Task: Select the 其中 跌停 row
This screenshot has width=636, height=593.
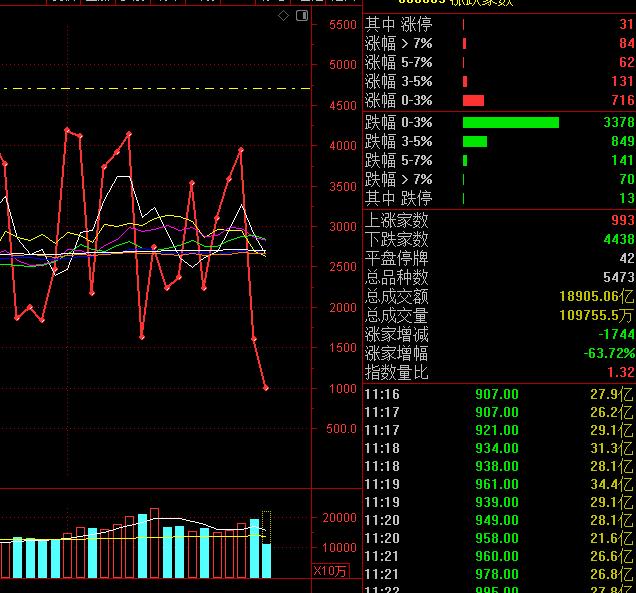Action: click(500, 198)
